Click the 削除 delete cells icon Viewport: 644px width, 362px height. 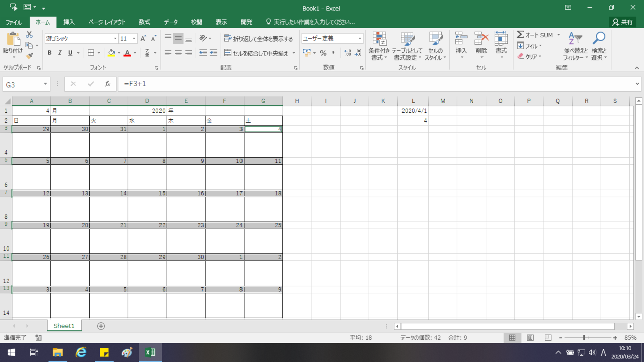[x=481, y=39]
